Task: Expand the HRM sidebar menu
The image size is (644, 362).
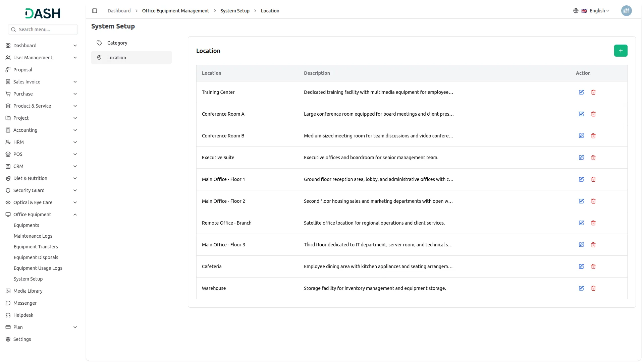Action: point(75,142)
